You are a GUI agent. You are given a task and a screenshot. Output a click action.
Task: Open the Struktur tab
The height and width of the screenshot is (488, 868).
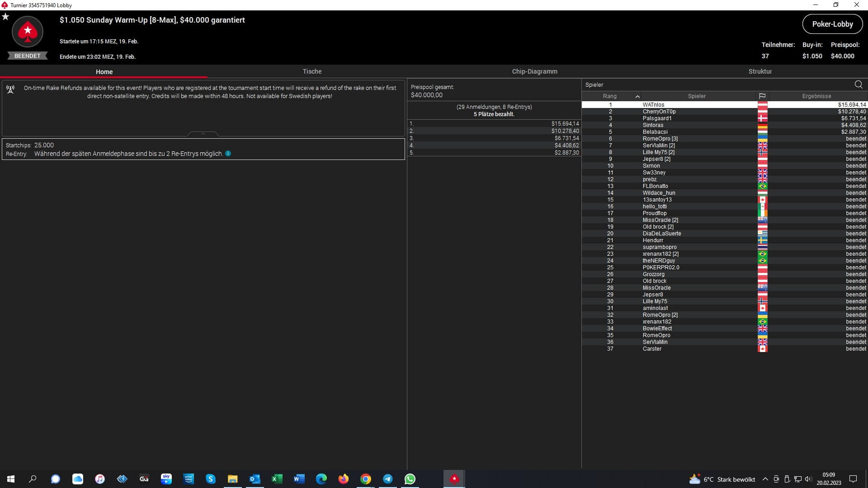(760, 71)
